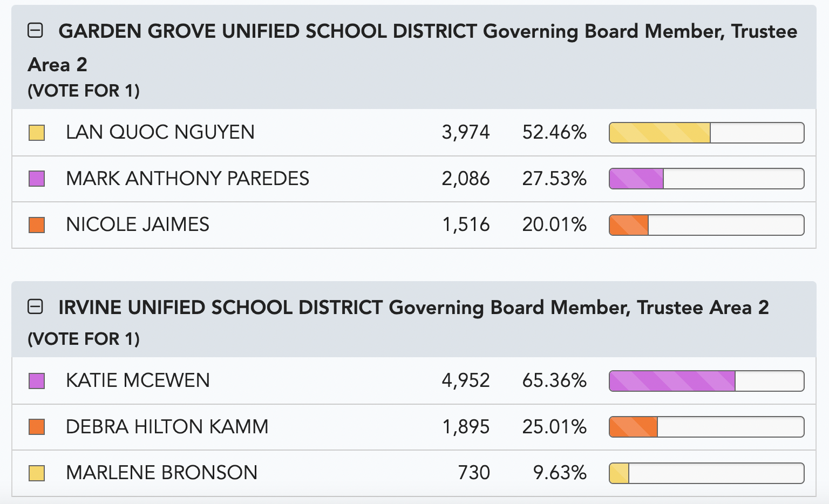Click Debra Hilton Kamm's orange color swatch
Image resolution: width=829 pixels, height=504 pixels.
click(x=37, y=427)
